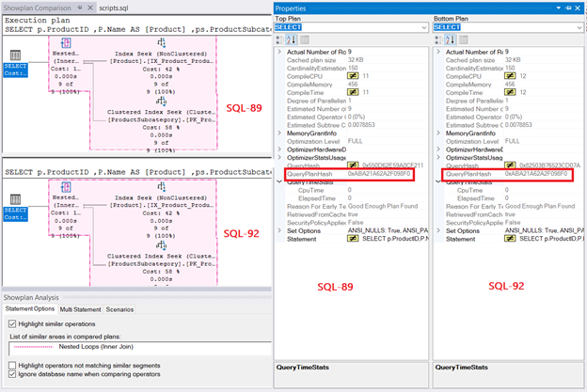
Task: Select the RetrievedFromCache row in Top Plan
Action: tap(356, 214)
